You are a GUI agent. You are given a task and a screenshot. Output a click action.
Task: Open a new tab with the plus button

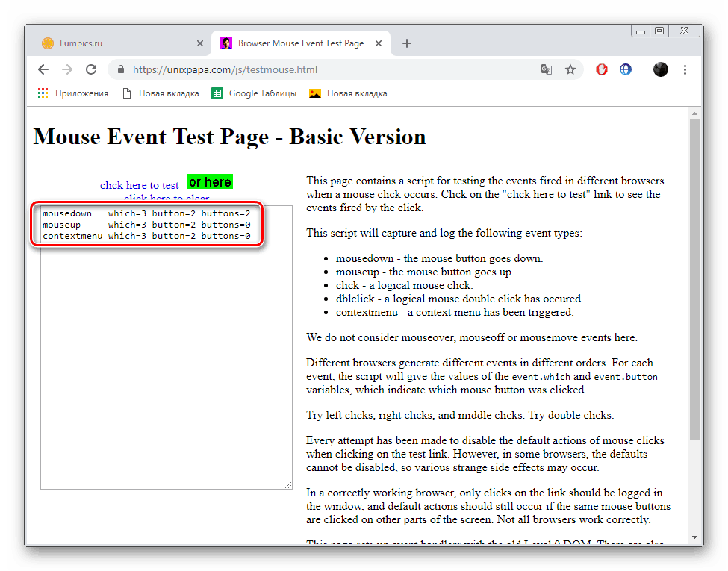(406, 43)
